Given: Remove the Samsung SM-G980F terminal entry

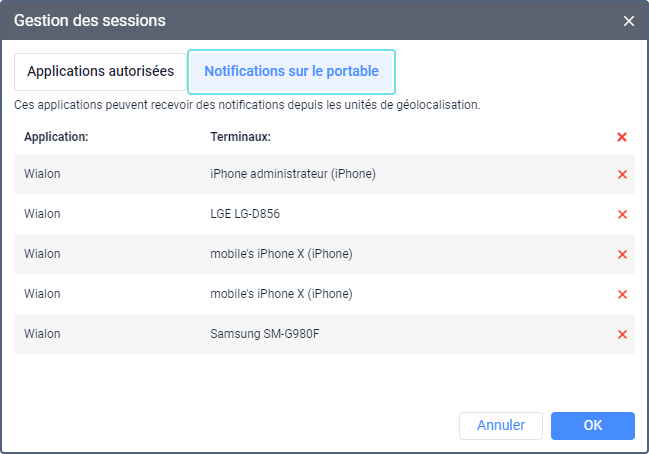Looking at the screenshot, I should click(622, 334).
